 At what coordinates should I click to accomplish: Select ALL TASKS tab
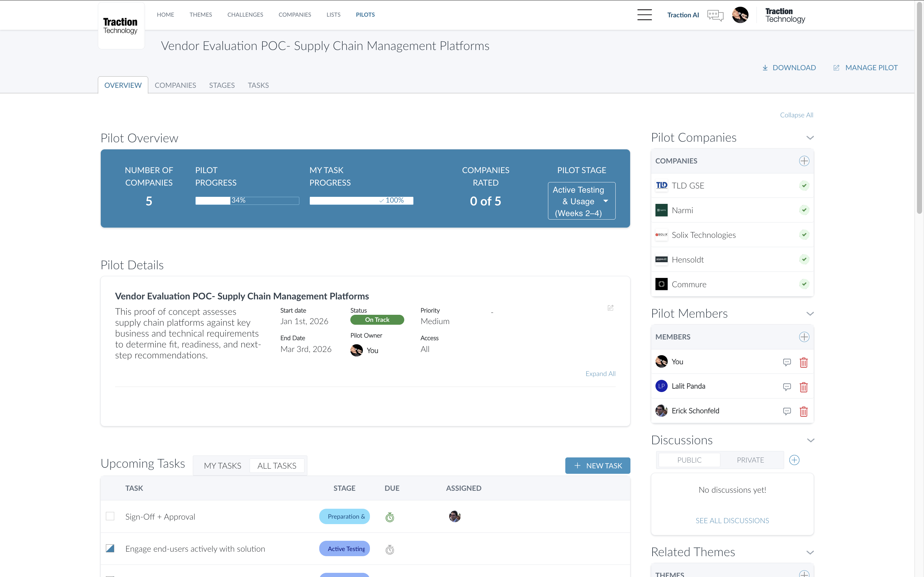(277, 465)
